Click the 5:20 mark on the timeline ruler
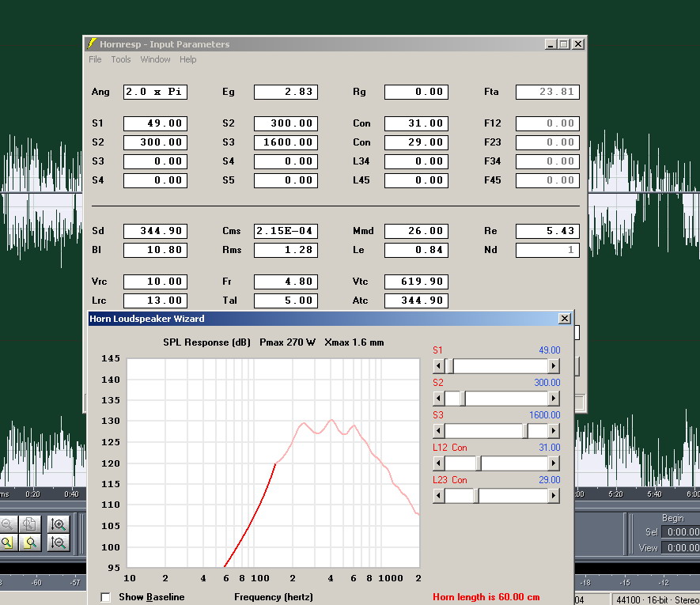Screen dimensions: 700x605 (x=615, y=494)
